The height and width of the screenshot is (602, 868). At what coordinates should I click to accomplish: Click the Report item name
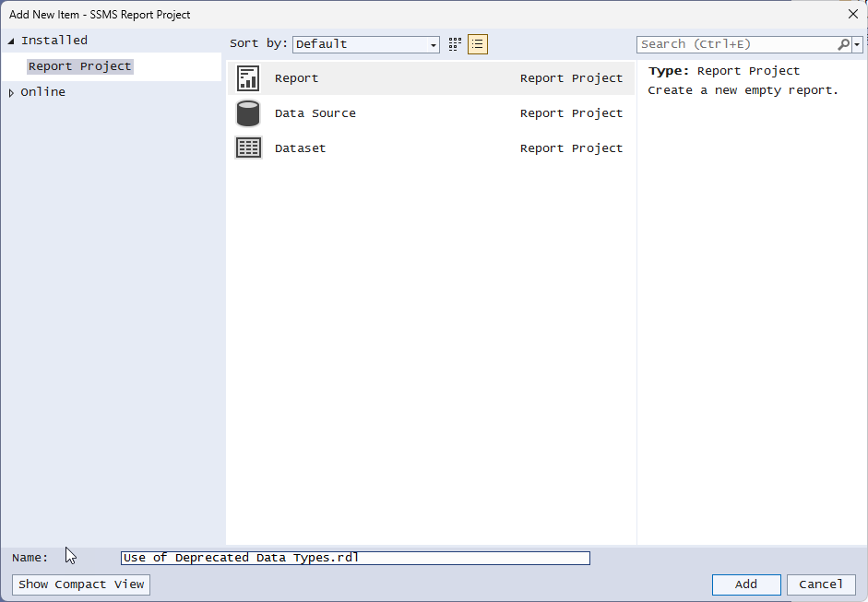296,78
